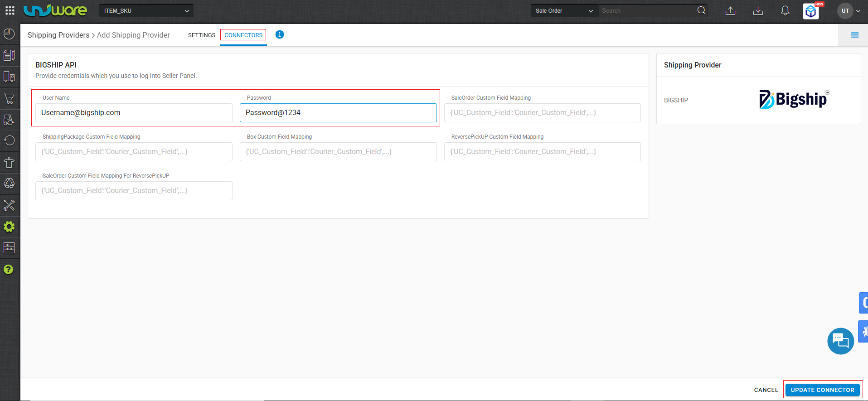868x401 pixels.
Task: Click the Uniware logo
Action: pyautogui.click(x=55, y=10)
